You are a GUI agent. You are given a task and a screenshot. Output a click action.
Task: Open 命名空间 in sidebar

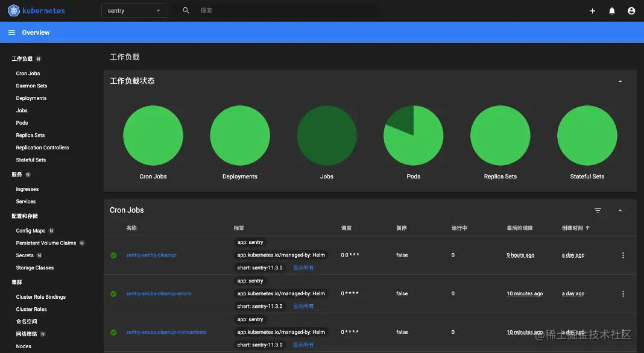coord(27,322)
